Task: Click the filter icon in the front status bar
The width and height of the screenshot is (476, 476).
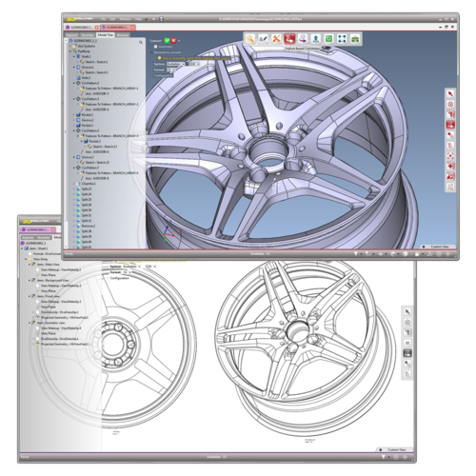Action: 356,254
